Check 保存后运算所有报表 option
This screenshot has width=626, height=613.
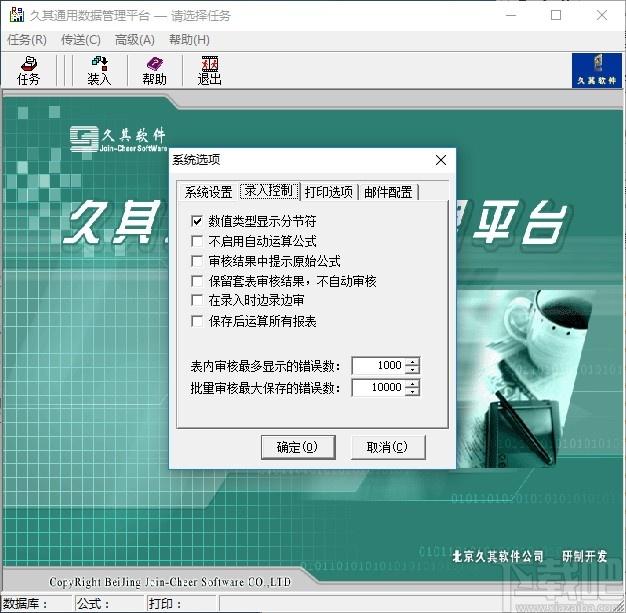tap(197, 321)
